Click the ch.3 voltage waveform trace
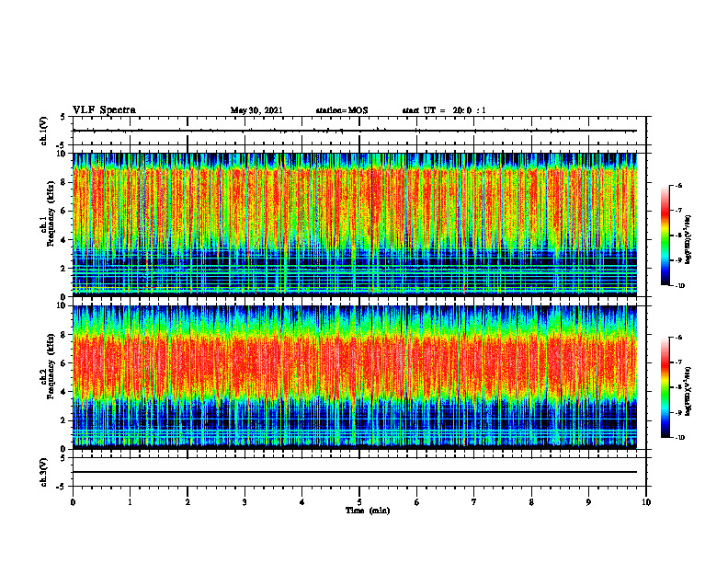Screen dimensions: 728x563 point(355,472)
